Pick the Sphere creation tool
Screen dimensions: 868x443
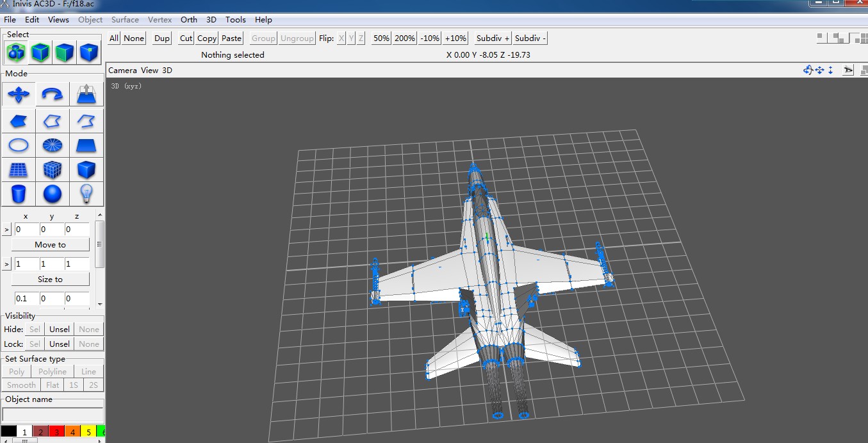(52, 194)
